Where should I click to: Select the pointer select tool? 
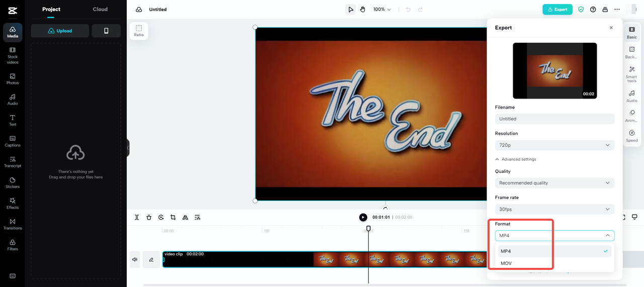(351, 10)
